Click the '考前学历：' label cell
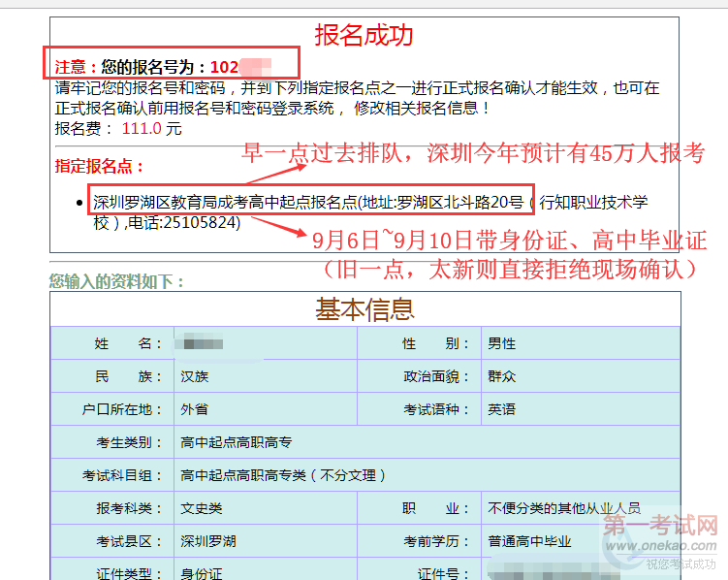Screen dimensions: 728x580 coord(419,541)
